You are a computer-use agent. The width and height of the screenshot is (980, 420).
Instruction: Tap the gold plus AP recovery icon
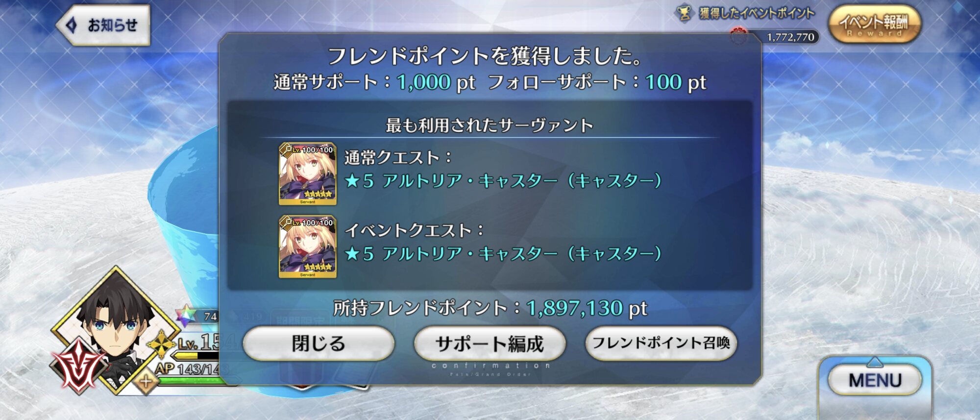(x=146, y=381)
